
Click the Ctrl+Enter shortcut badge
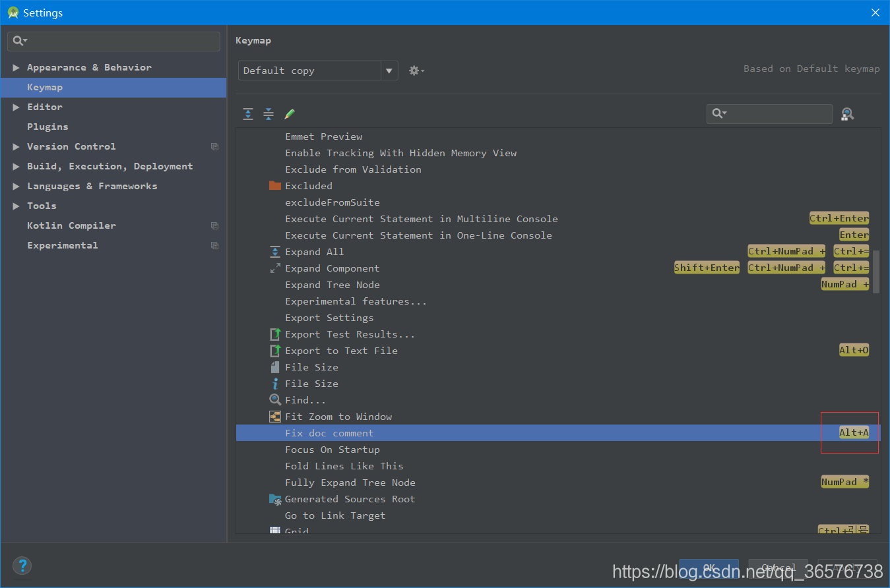pyautogui.click(x=839, y=218)
